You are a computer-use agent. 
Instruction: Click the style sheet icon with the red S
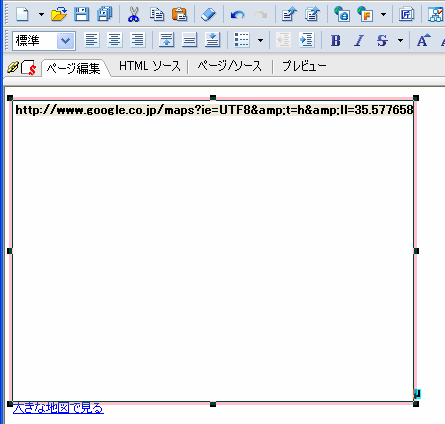click(x=28, y=68)
